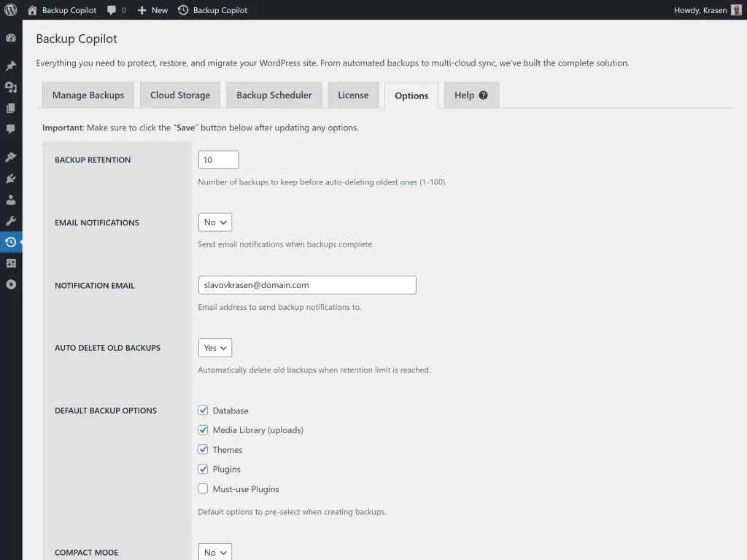Viewport: 747px width, 560px height.
Task: Enable the Must-use Plugins option
Action: coord(203,489)
